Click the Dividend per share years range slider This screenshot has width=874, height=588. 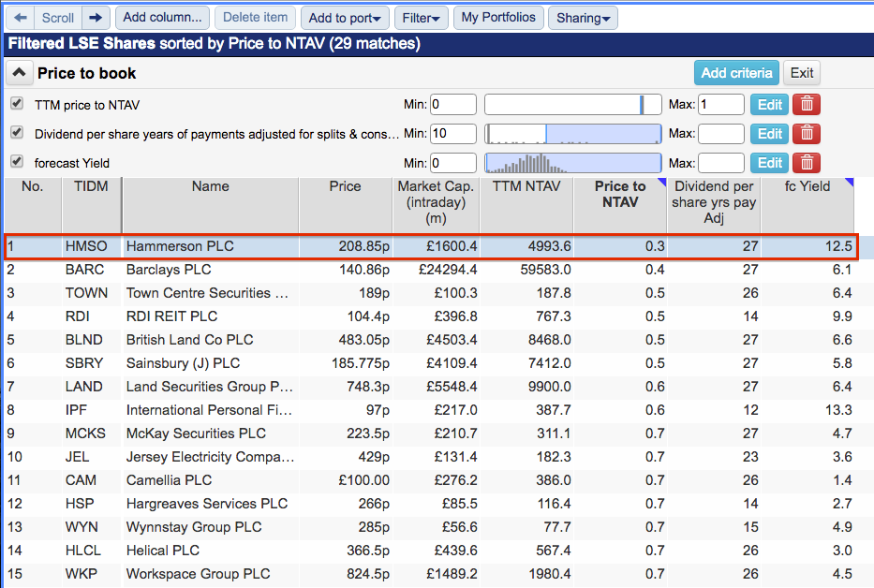pyautogui.click(x=573, y=134)
